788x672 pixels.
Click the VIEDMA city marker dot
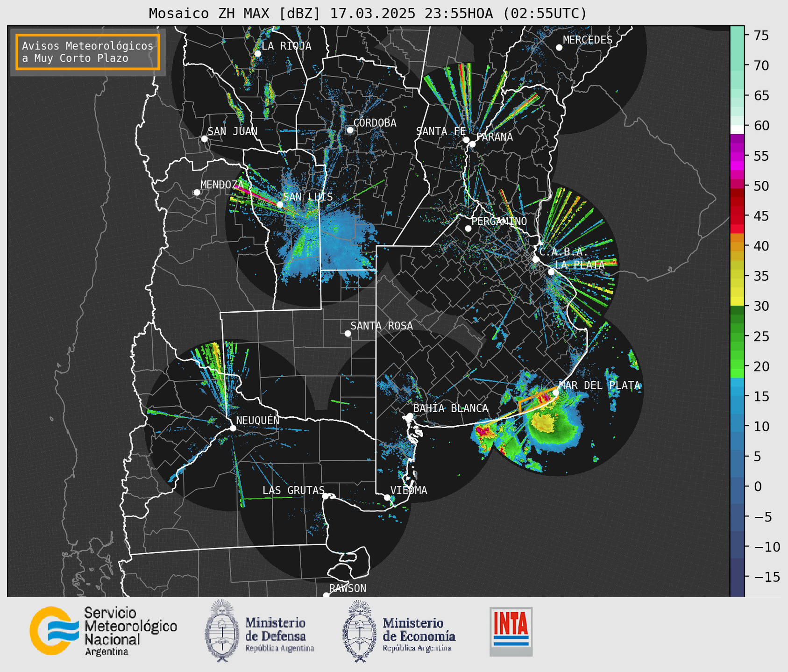(x=387, y=498)
